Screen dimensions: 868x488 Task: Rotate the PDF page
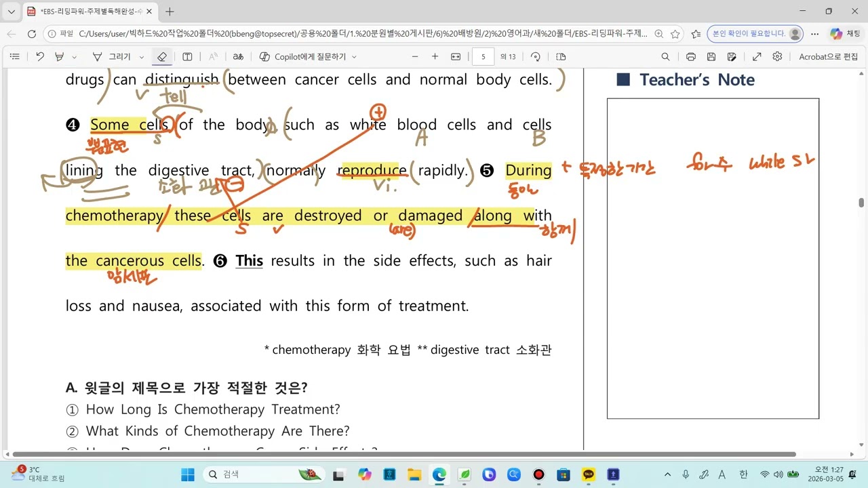coord(536,57)
